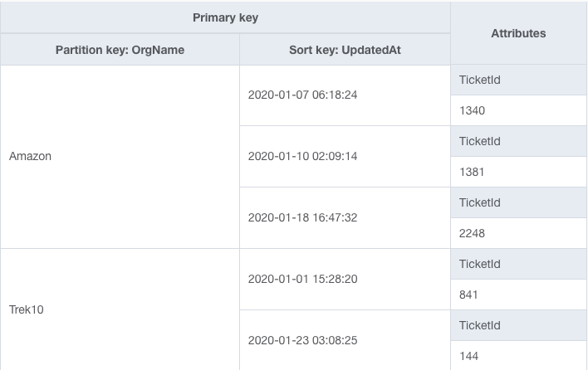Click the TicketId label above 1340

click(479, 80)
